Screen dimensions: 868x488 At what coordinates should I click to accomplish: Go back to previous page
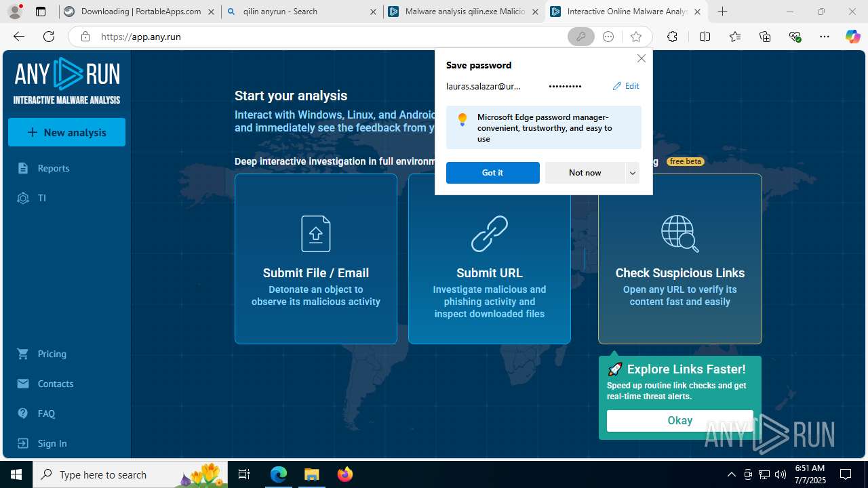pyautogui.click(x=19, y=37)
